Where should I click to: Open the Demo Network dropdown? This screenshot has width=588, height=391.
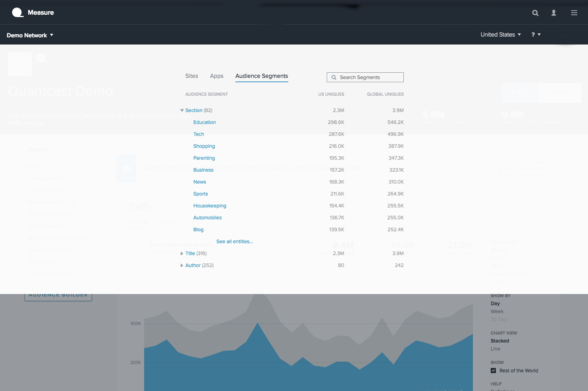30,35
